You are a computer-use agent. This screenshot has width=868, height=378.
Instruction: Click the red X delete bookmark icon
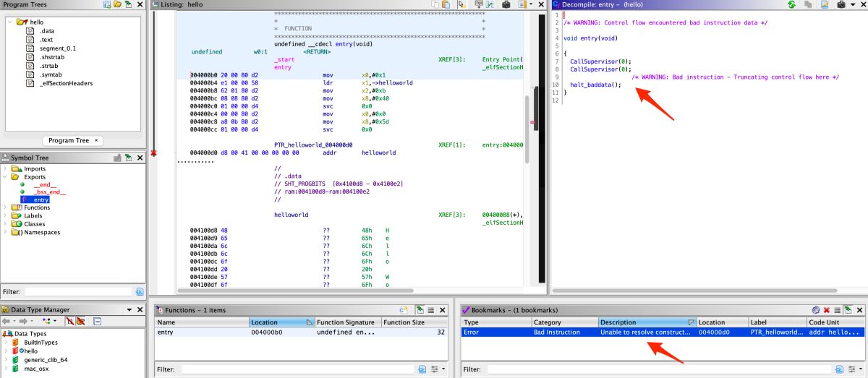826,309
